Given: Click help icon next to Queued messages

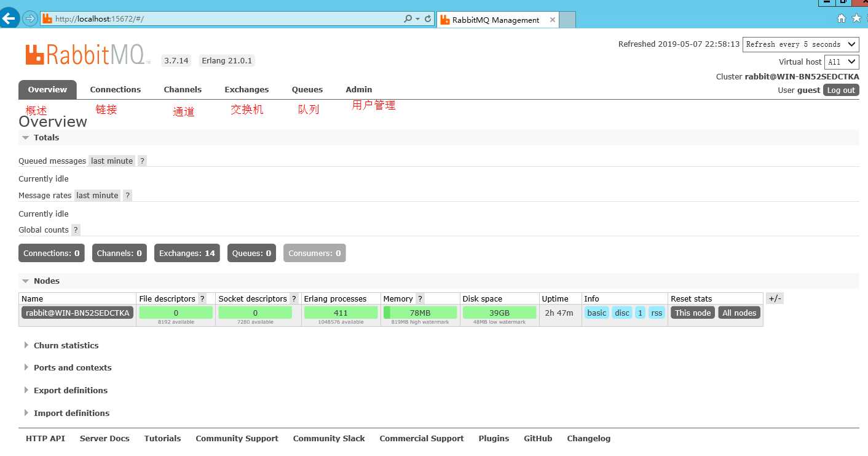Looking at the screenshot, I should [142, 161].
